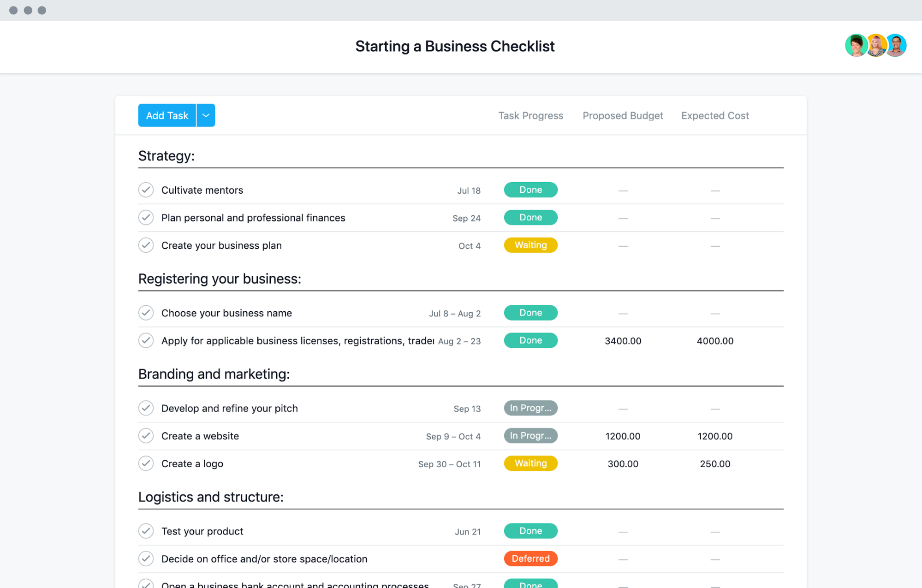Complete the Test your product task
This screenshot has width=922, height=588.
[146, 531]
